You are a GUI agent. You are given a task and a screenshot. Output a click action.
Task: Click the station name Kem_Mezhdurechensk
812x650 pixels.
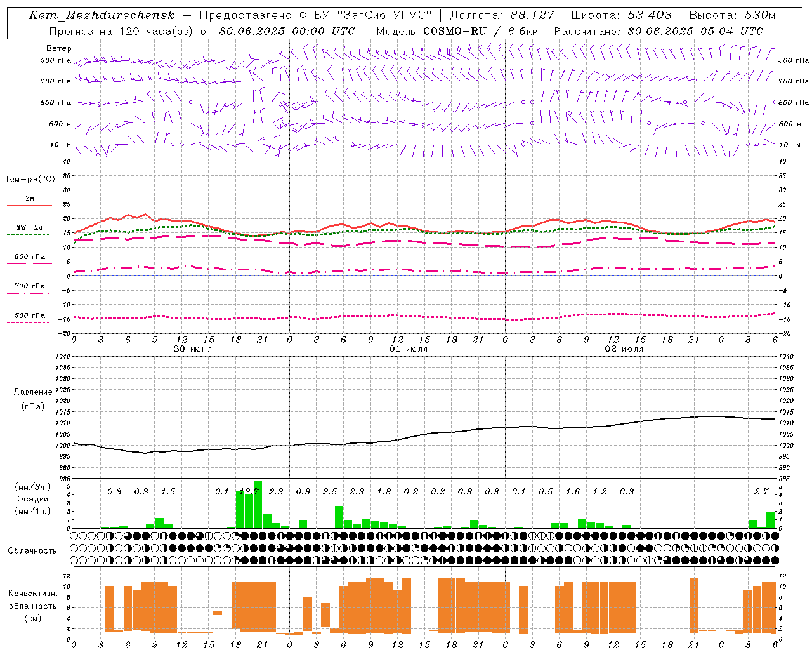point(101,16)
